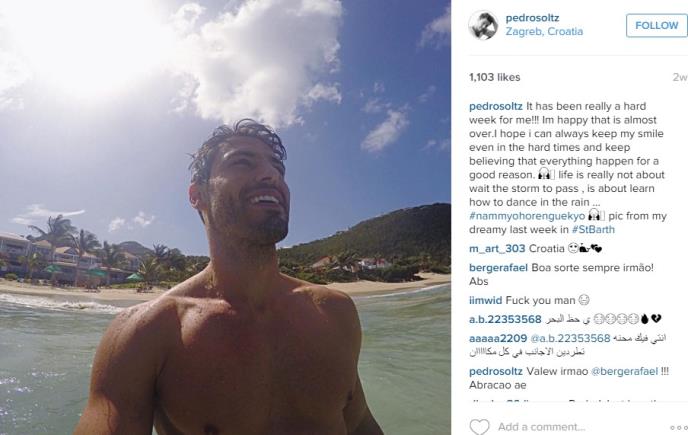Open pedrosoltz username in caption
The width and height of the screenshot is (688, 435).
pos(496,106)
